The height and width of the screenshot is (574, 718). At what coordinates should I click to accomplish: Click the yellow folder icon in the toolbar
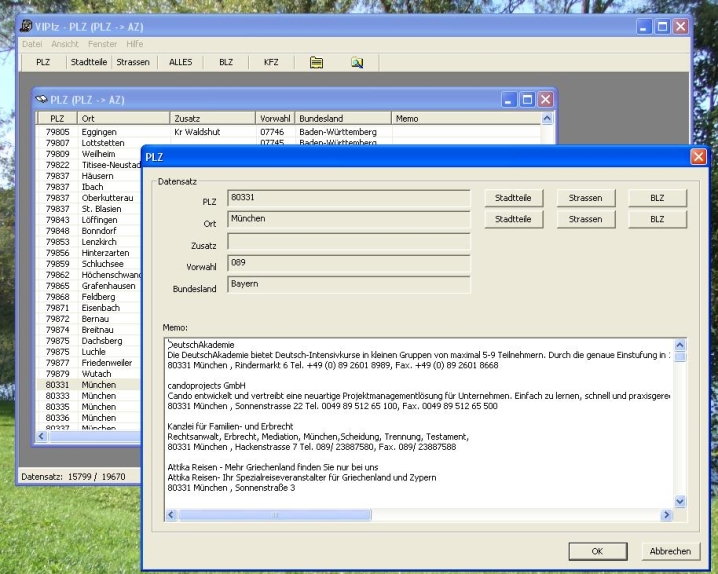point(316,62)
